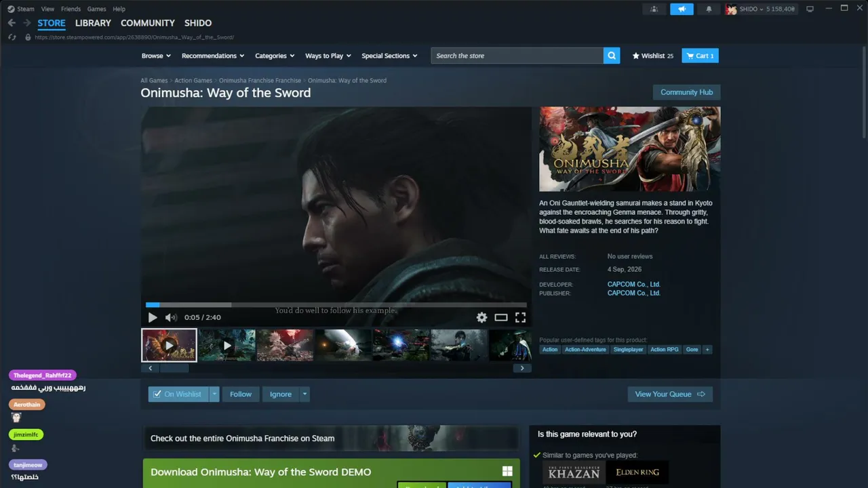868x488 pixels.
Task: Expand the Recommendations dropdown
Action: (212, 56)
